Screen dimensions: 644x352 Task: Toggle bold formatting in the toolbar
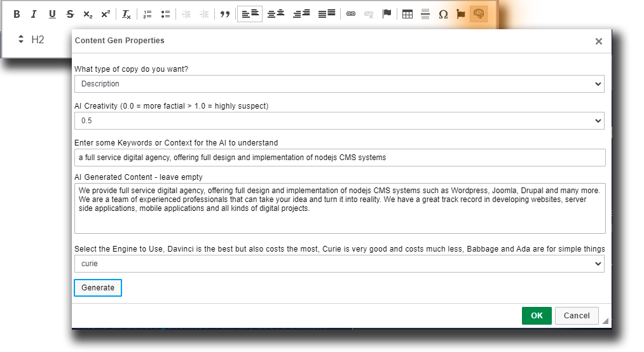[17, 14]
